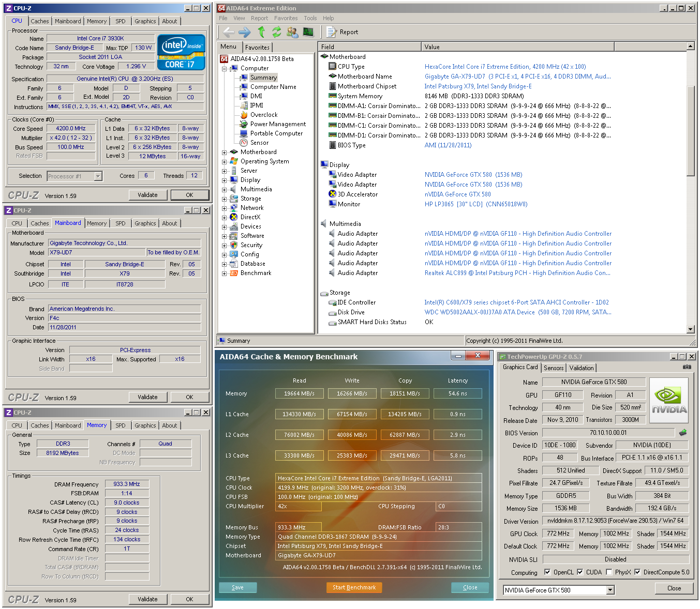
Task: Click the green graph monitor icon in AIDA64 toolbar
Action: point(308,32)
